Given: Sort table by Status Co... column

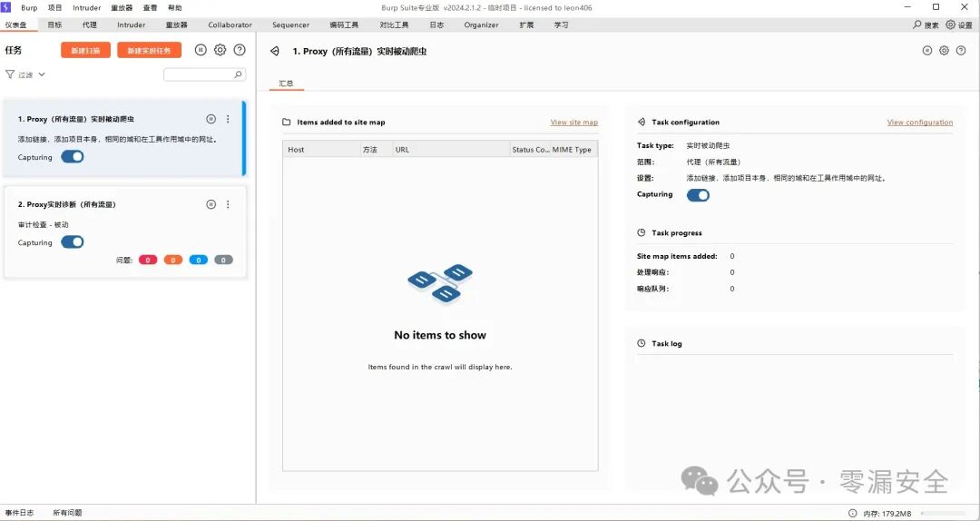Looking at the screenshot, I should [x=530, y=150].
